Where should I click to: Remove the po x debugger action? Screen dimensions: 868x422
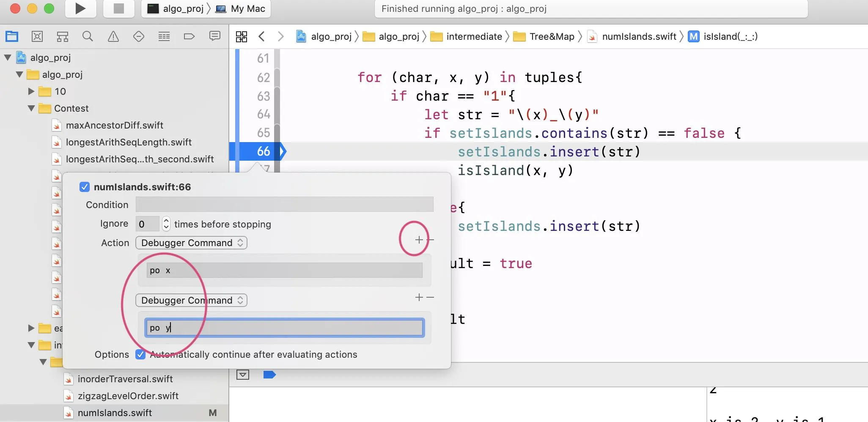[x=430, y=240]
